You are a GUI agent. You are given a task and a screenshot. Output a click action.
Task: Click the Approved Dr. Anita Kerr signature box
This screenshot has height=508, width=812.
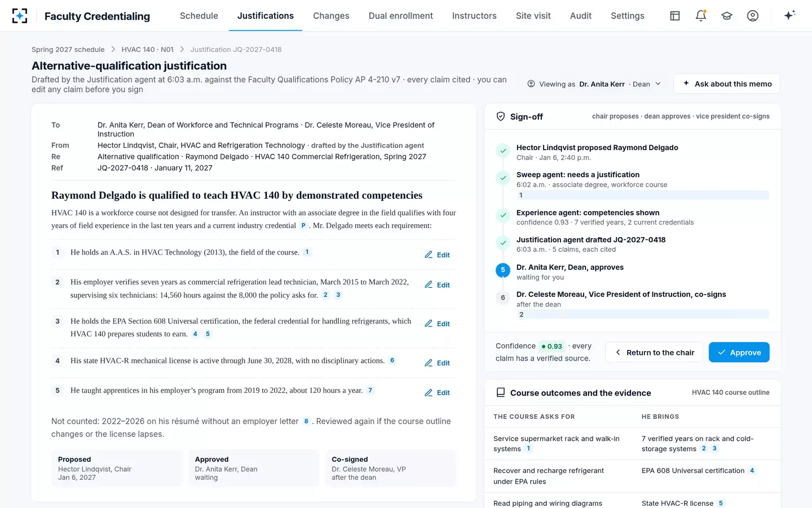coord(254,468)
